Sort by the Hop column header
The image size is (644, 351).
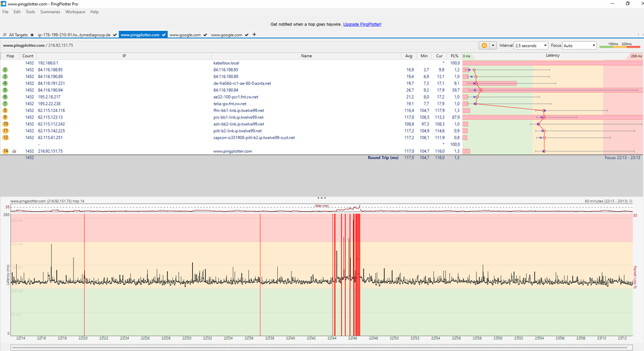(10, 56)
